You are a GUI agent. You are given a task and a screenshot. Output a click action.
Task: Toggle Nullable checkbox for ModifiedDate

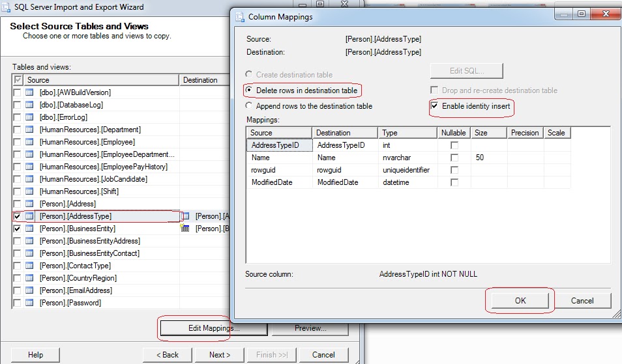(454, 182)
